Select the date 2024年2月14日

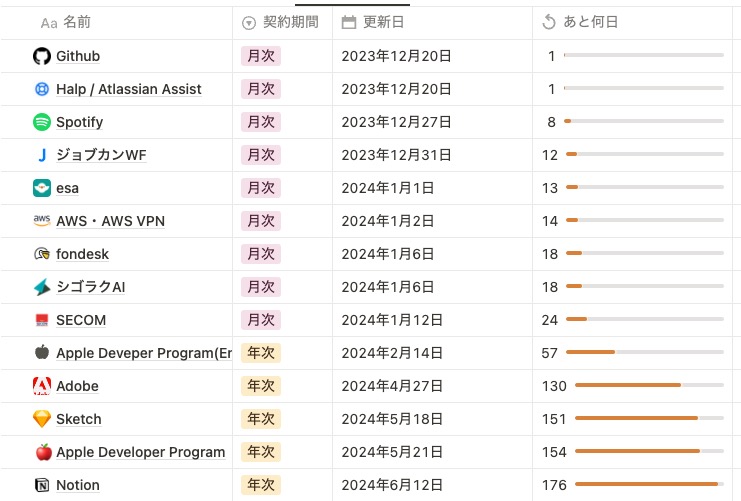tap(392, 353)
